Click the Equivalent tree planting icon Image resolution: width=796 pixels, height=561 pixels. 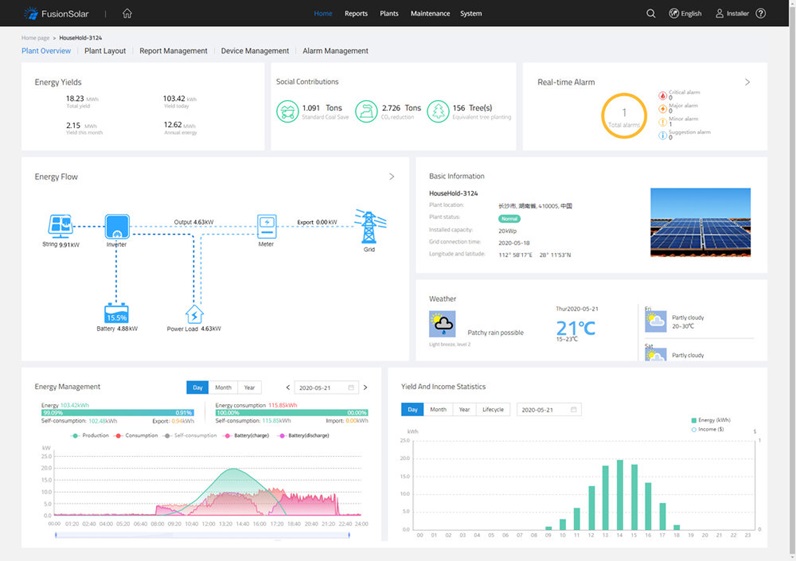pos(438,111)
